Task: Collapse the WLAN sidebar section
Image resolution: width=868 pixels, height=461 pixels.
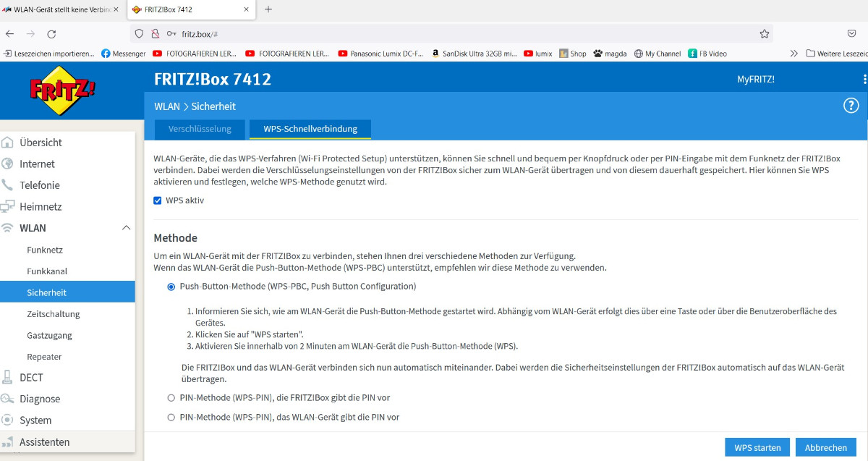Action: 124,227
